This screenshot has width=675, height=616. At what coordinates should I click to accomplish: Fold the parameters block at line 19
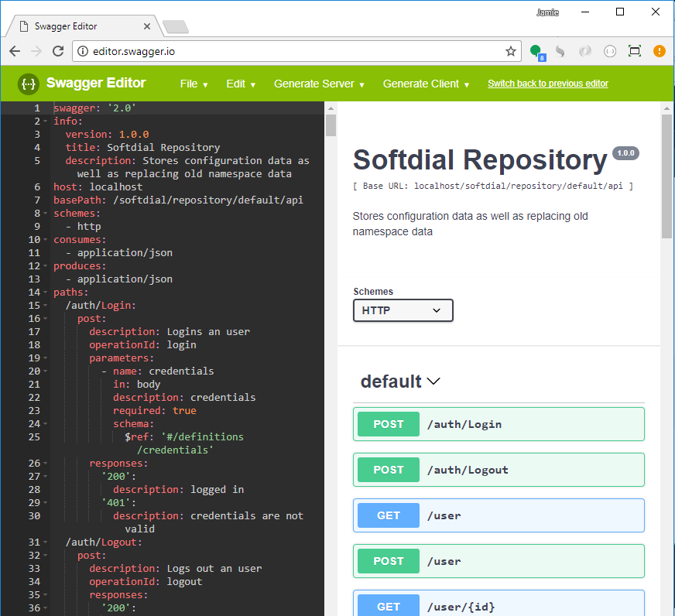tap(45, 358)
